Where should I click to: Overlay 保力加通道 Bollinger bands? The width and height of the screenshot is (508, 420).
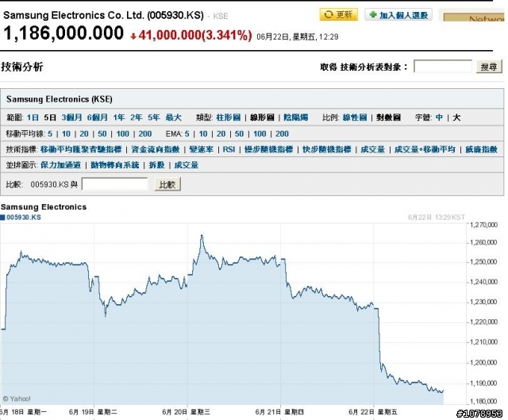[x=60, y=165]
